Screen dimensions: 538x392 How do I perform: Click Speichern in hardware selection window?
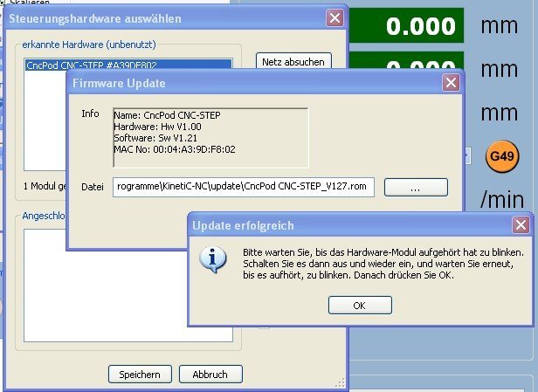[x=140, y=375]
